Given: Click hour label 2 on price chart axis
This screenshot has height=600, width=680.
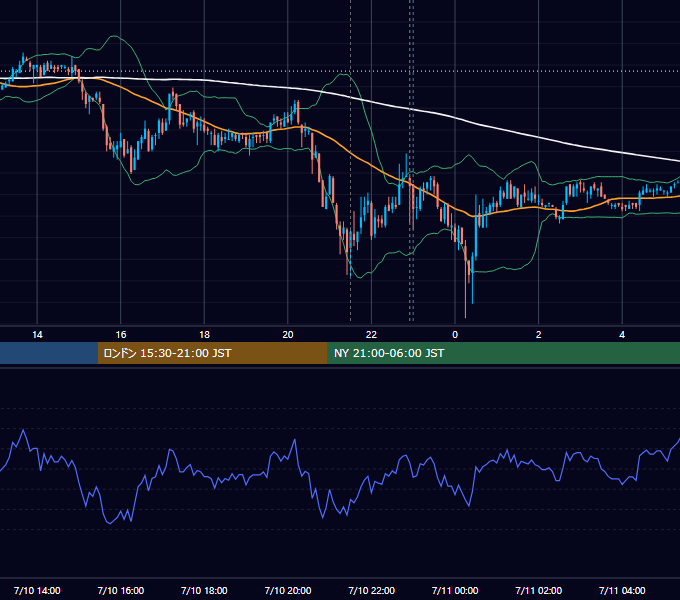Looking at the screenshot, I should [x=539, y=335].
